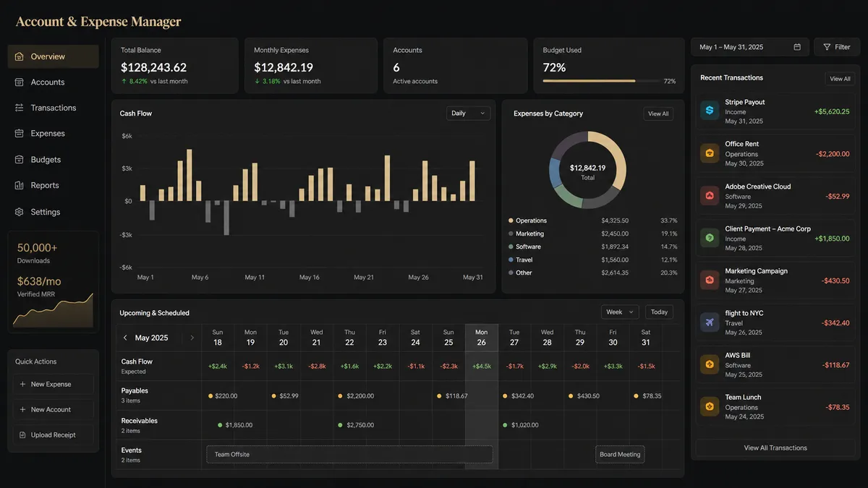Screen dimensions: 868x488
Task: Go to next month chevron
Action: tap(192, 338)
